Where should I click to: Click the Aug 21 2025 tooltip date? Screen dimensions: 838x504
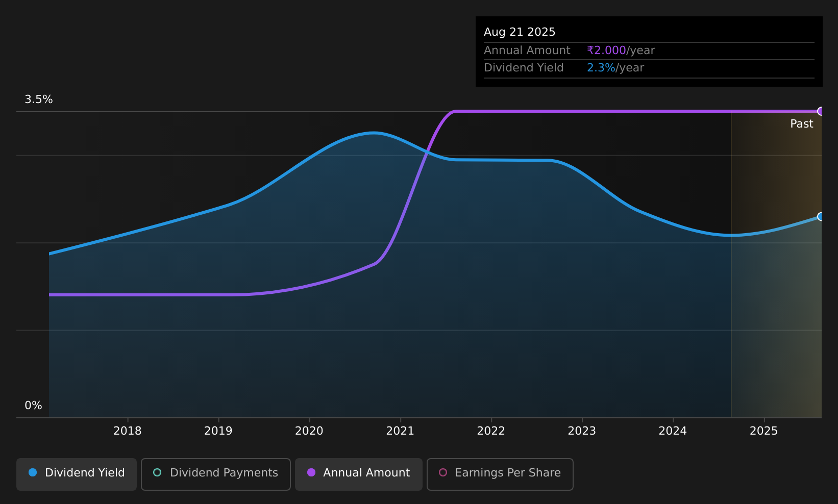coord(520,32)
